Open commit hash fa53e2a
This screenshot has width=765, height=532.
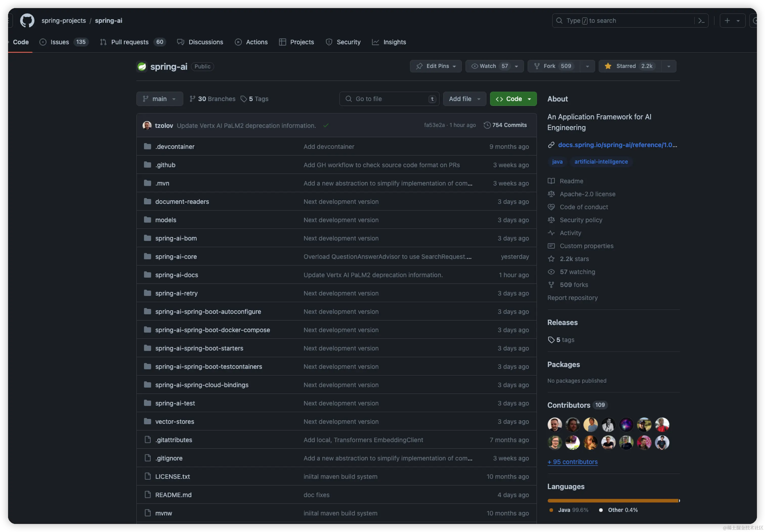pos(434,125)
